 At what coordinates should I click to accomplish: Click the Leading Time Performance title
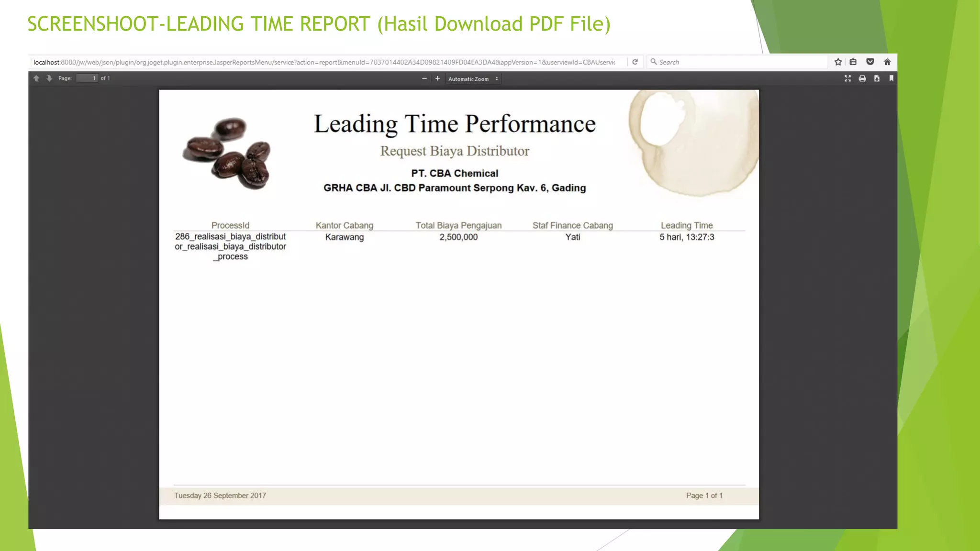click(x=455, y=124)
